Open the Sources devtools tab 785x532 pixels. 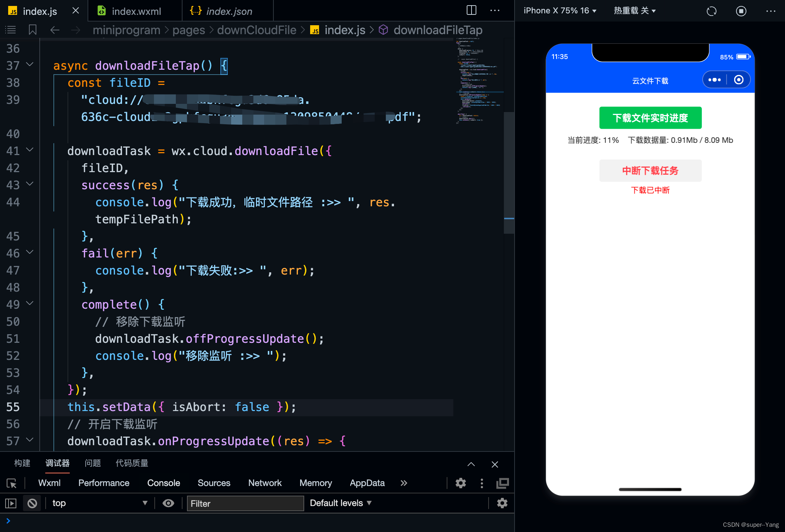pyautogui.click(x=214, y=483)
